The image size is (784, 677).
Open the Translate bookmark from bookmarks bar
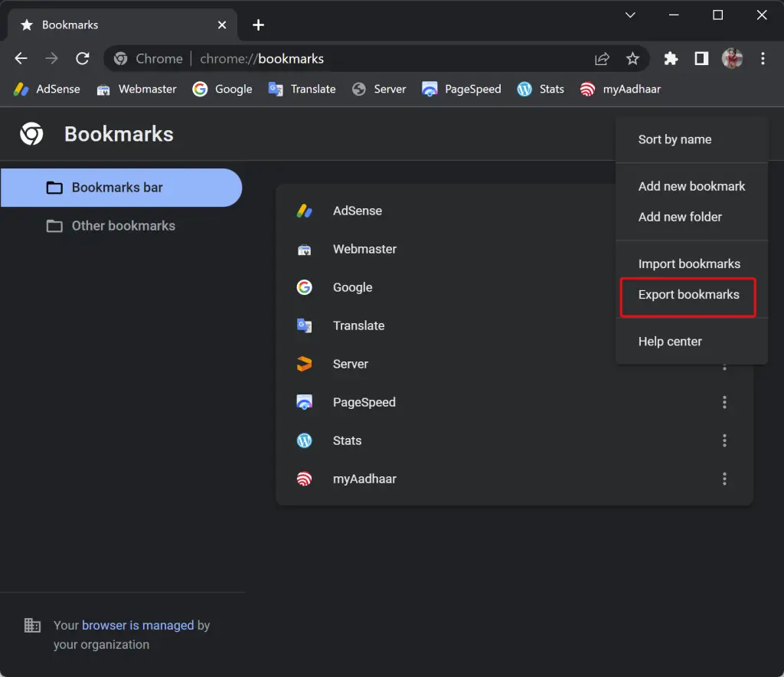click(x=302, y=89)
